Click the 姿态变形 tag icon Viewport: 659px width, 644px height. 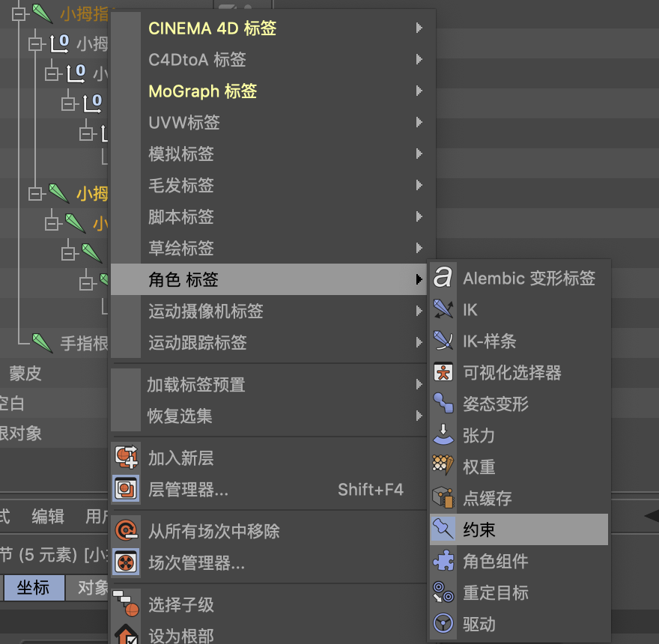coord(443,404)
